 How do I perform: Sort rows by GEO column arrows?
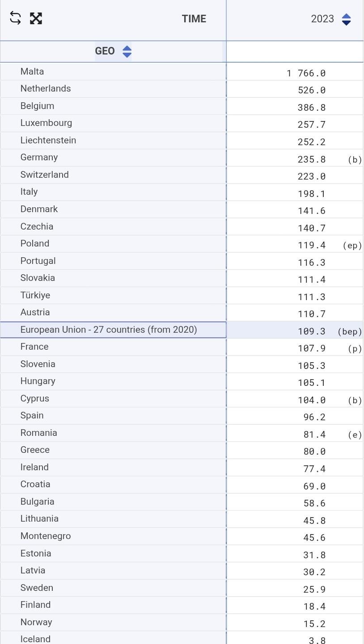[127, 51]
